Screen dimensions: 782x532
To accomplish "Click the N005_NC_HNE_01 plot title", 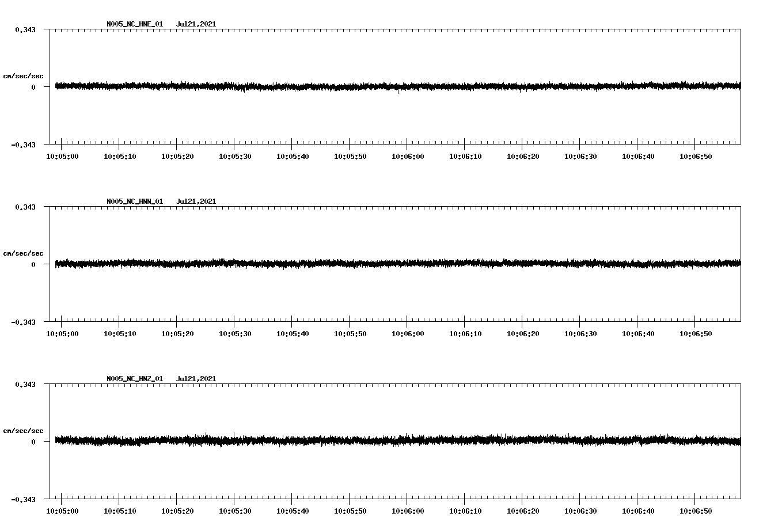I will coord(135,24).
